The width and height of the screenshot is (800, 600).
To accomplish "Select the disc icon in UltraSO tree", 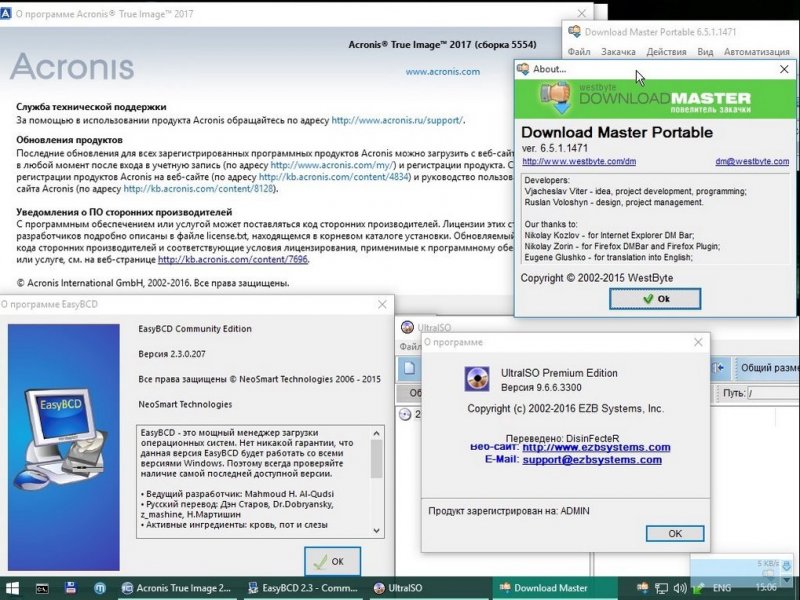I will pyautogui.click(x=405, y=414).
